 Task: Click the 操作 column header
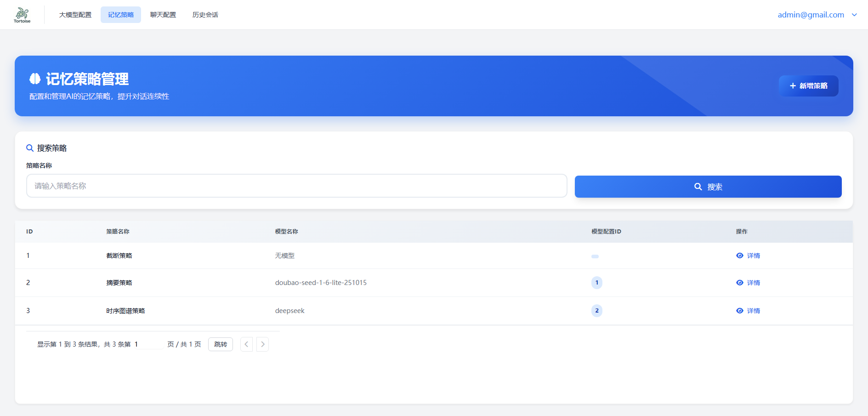click(x=742, y=232)
